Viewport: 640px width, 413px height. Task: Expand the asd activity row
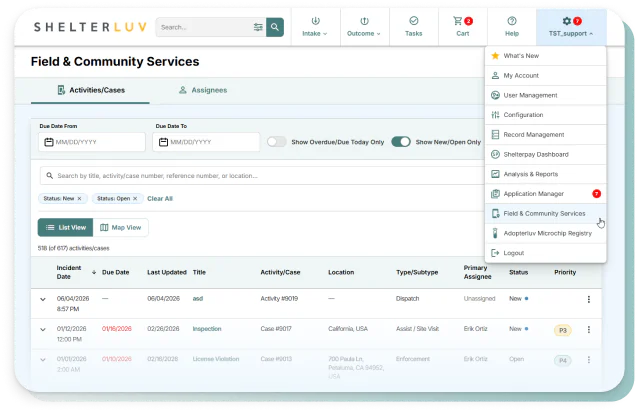click(43, 299)
